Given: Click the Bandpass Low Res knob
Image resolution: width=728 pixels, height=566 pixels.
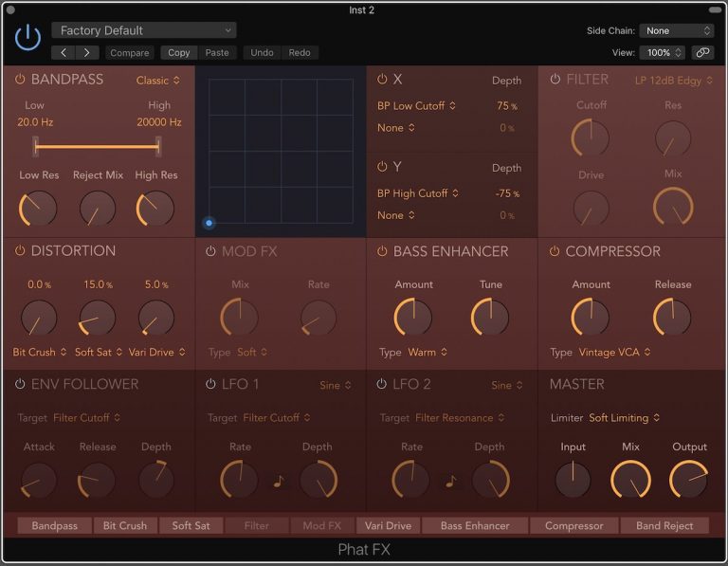Looking at the screenshot, I should pos(38,209).
